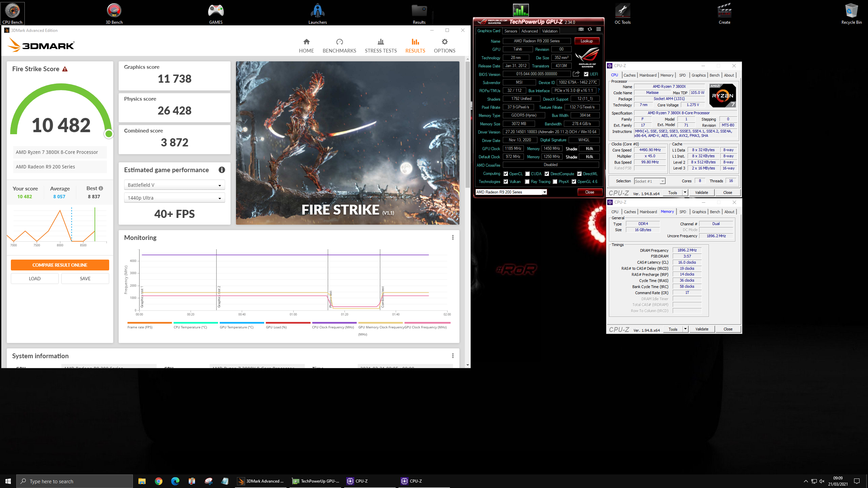Expand Tools arrow in upper CPU-Z window
Image resolution: width=868 pixels, height=488 pixels.
[685, 192]
